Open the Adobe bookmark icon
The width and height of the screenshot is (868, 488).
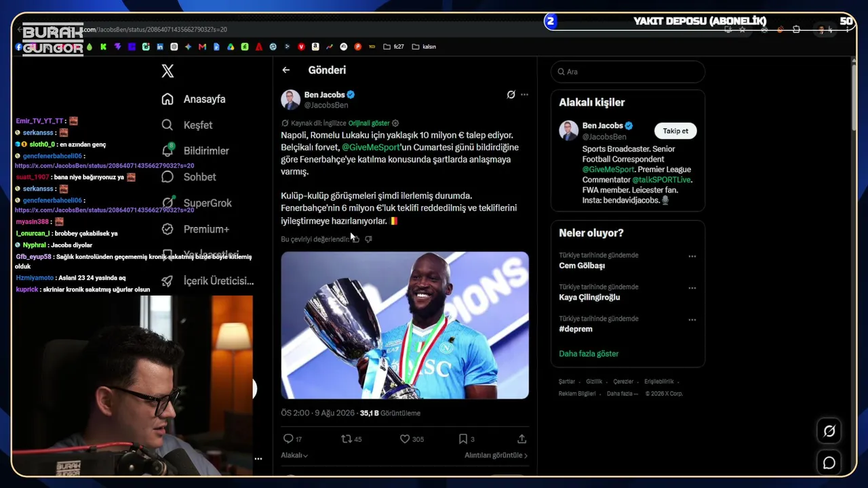(259, 47)
